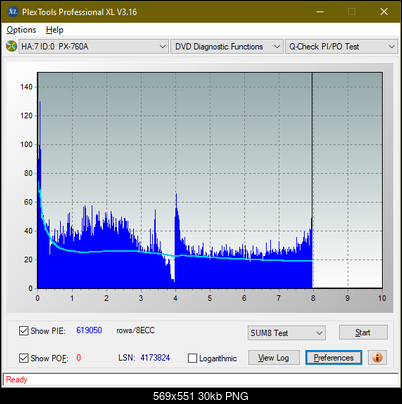
Task: Click the Ready status text
Action: point(16,380)
